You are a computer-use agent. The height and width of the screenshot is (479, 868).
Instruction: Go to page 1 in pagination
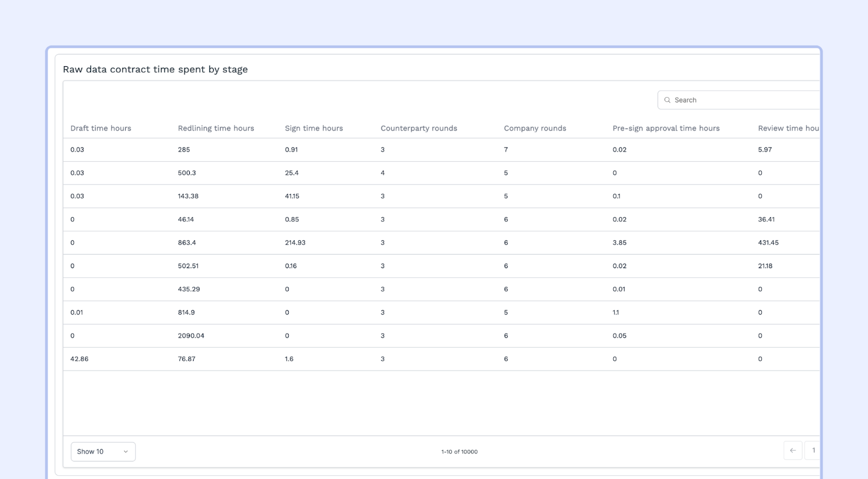coord(813,450)
